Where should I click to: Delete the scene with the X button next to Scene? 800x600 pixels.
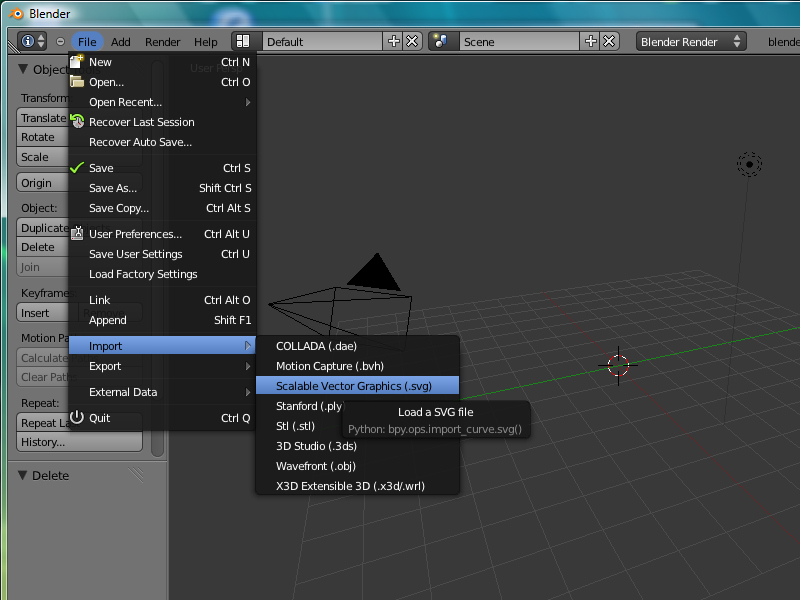pyautogui.click(x=609, y=41)
